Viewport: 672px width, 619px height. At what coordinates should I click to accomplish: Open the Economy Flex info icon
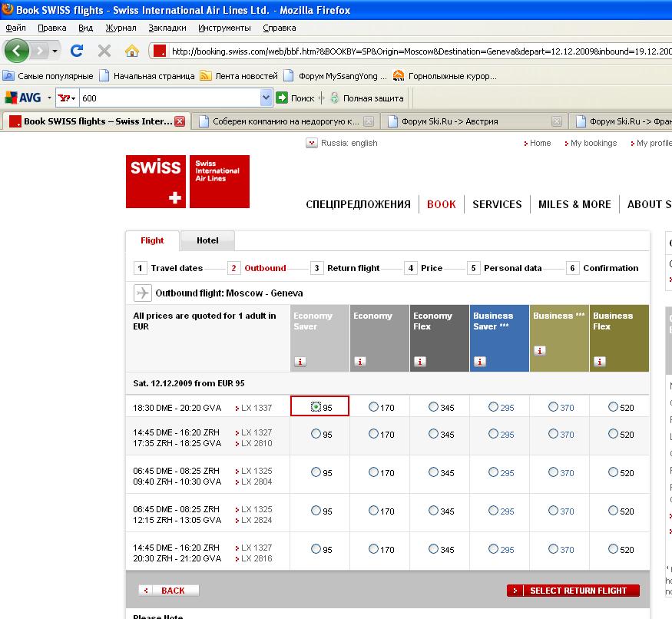point(419,362)
